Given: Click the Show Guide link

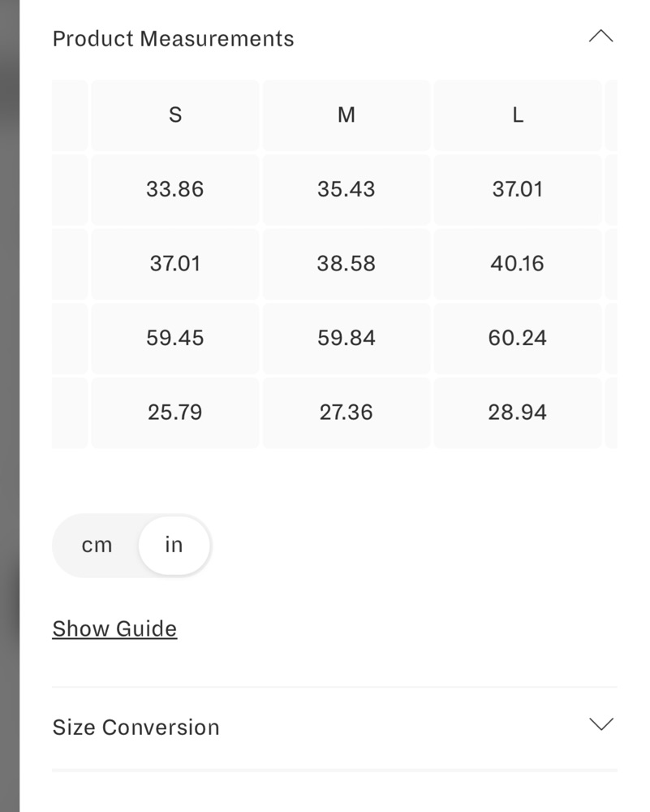Looking at the screenshot, I should coord(115,628).
